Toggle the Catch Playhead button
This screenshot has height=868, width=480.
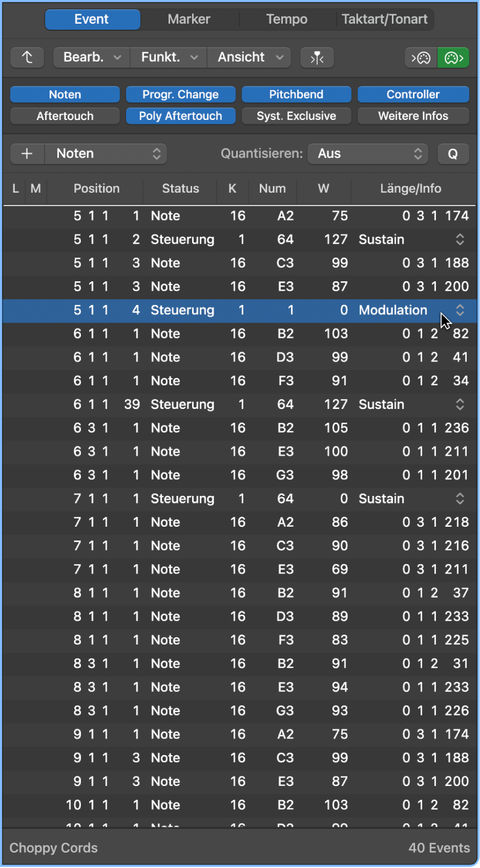pyautogui.click(x=317, y=57)
